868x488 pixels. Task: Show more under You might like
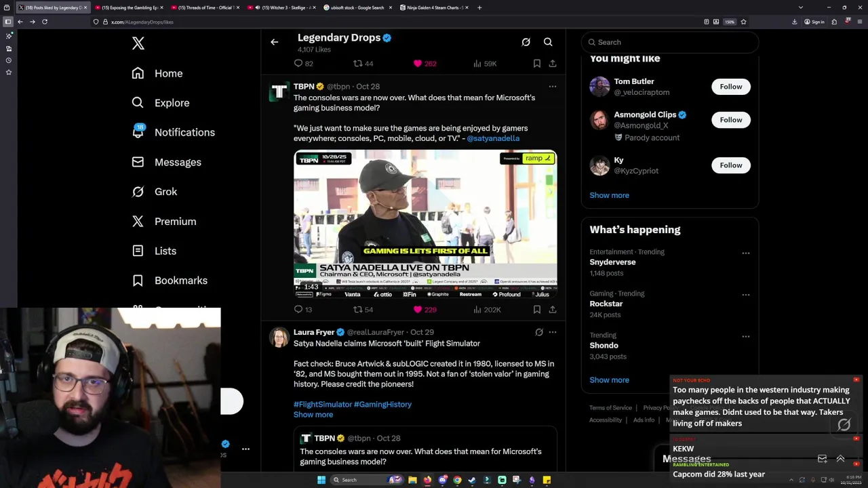click(x=609, y=195)
